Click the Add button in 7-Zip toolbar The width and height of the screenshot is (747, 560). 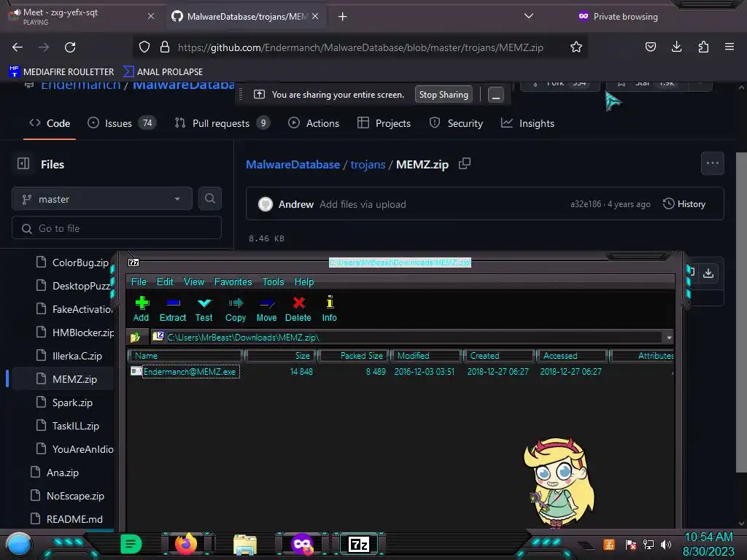tap(141, 308)
